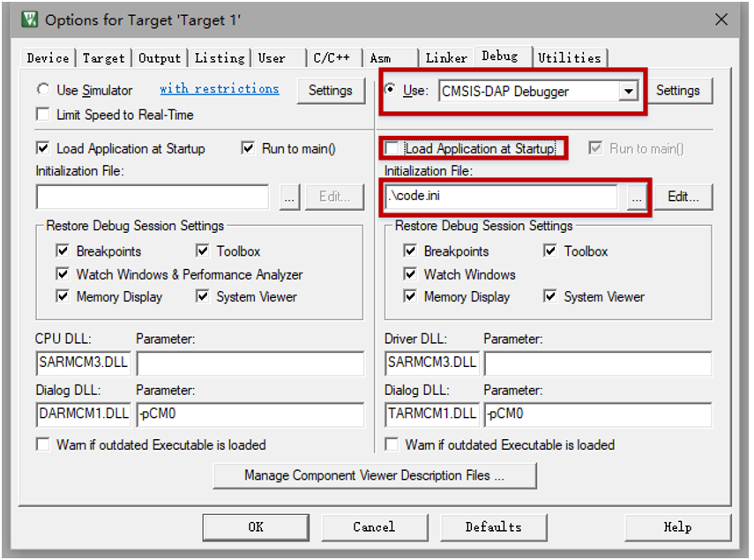Browse for code.ini file with ellipsis button
The width and height of the screenshot is (754, 560).
[637, 198]
